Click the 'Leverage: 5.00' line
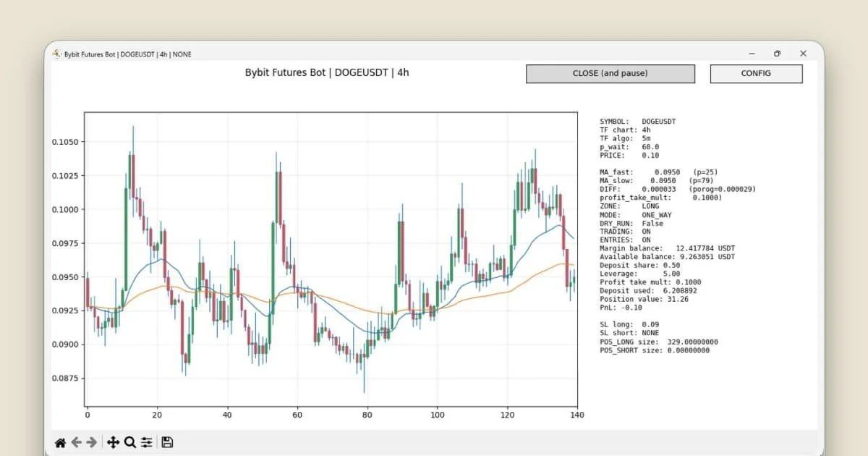Viewport: 868px width, 456px height. [640, 274]
